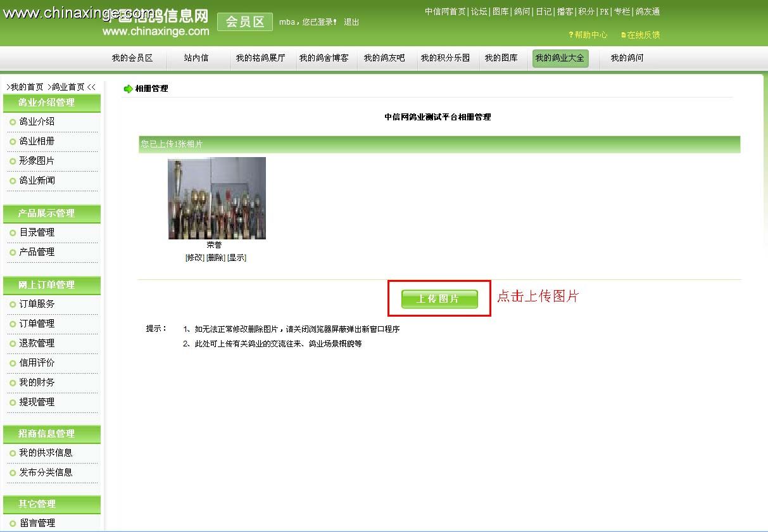Click the small icon beside 在线反馈
This screenshot has width=768, height=532.
(624, 35)
